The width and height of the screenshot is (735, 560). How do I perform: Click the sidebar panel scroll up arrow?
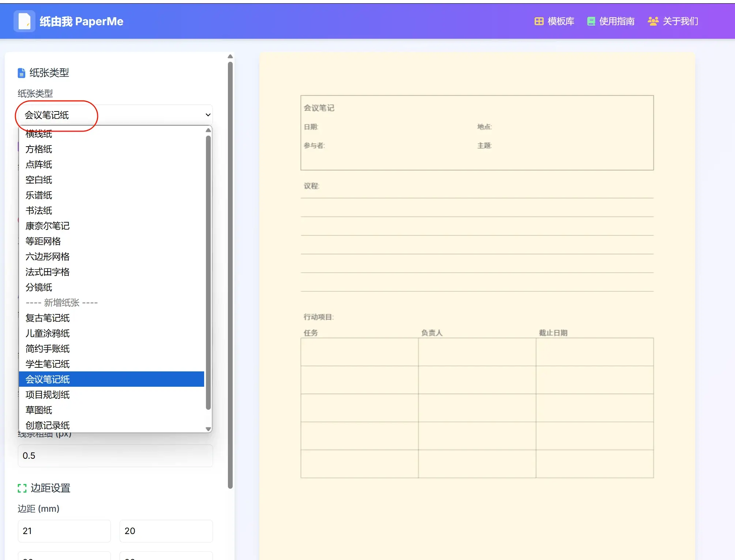tap(230, 57)
